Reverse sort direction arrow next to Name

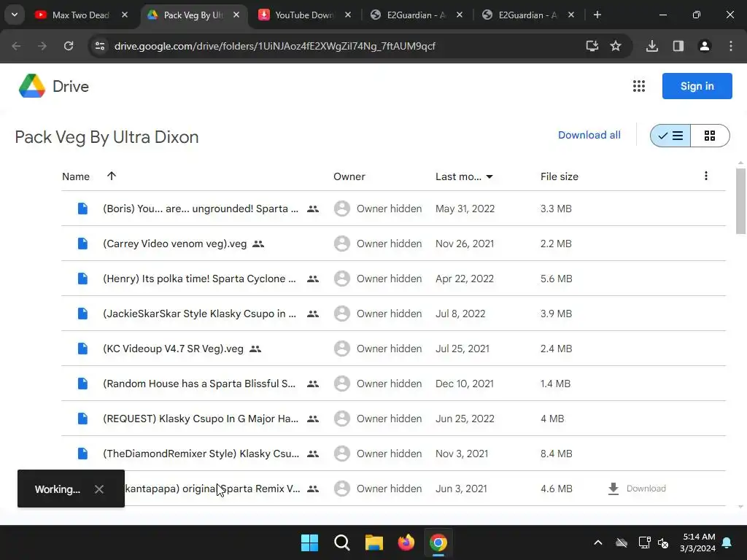click(112, 176)
